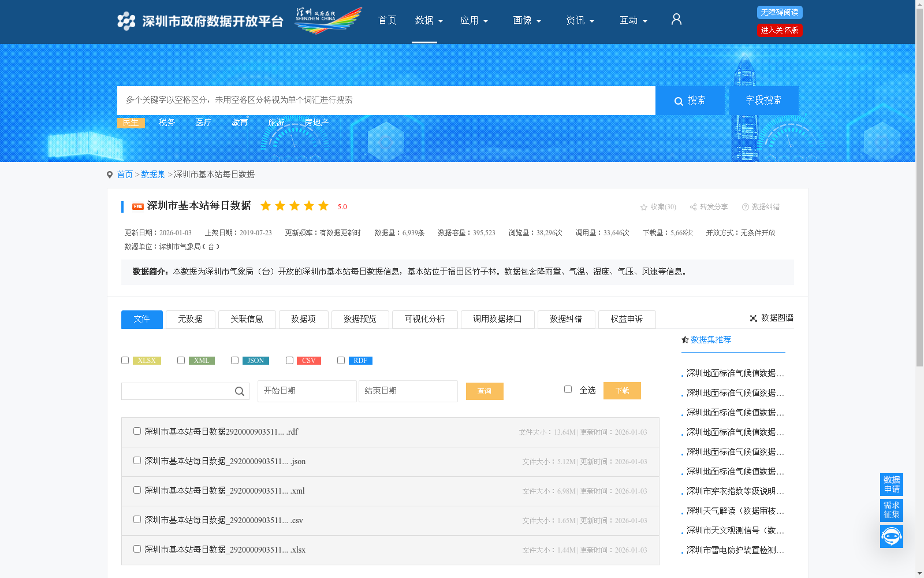Toggle the XLSX format checkbox
Viewport: 924px width, 578px height.
point(125,361)
